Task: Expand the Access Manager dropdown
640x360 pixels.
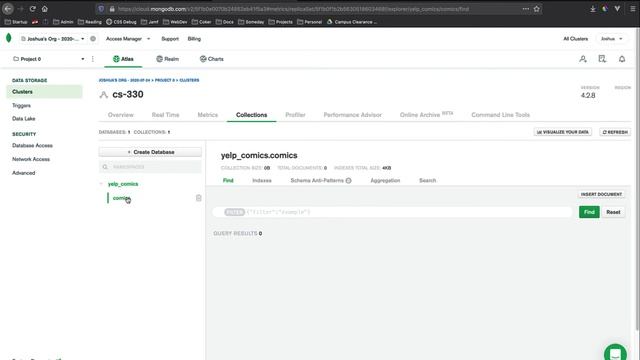Action: click(128, 39)
